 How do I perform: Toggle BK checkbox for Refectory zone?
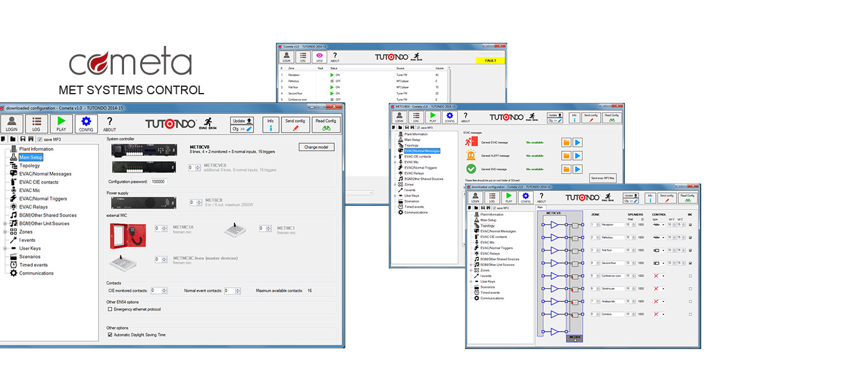pyautogui.click(x=690, y=237)
